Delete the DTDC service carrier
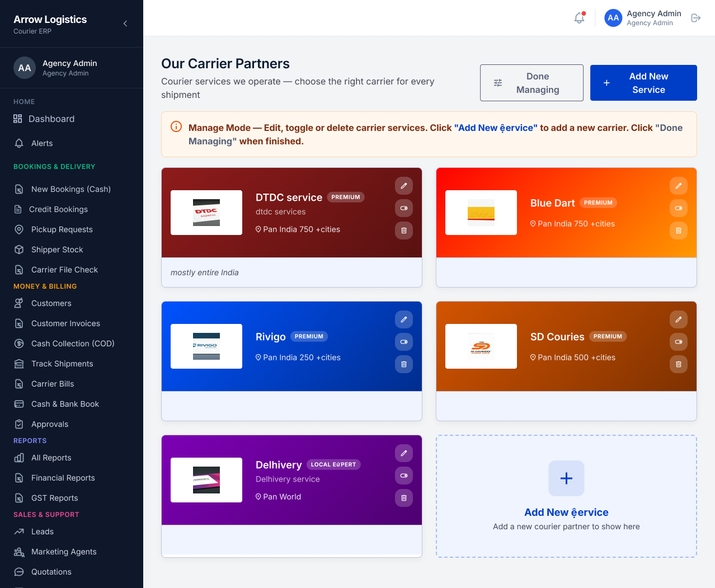The height and width of the screenshot is (588, 715). click(404, 231)
